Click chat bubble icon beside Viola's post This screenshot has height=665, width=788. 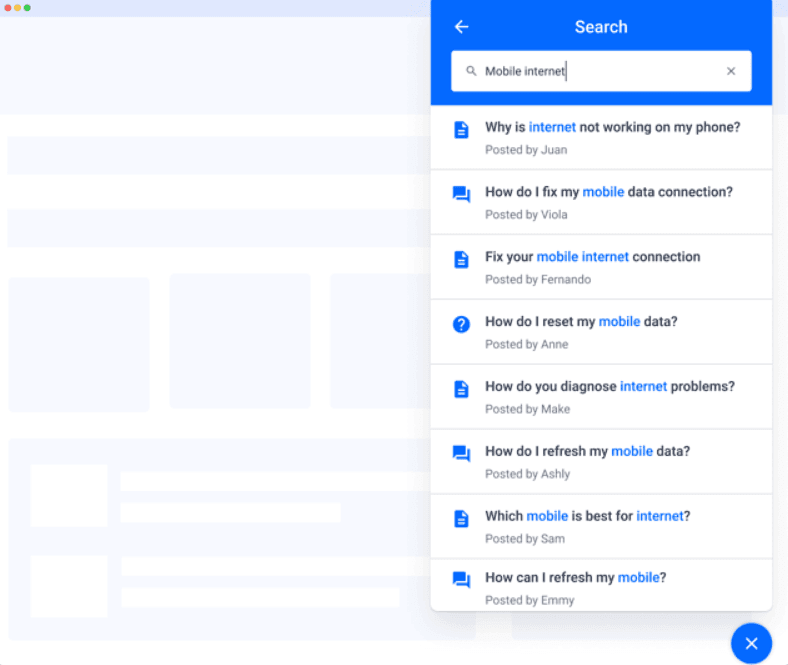(461, 195)
